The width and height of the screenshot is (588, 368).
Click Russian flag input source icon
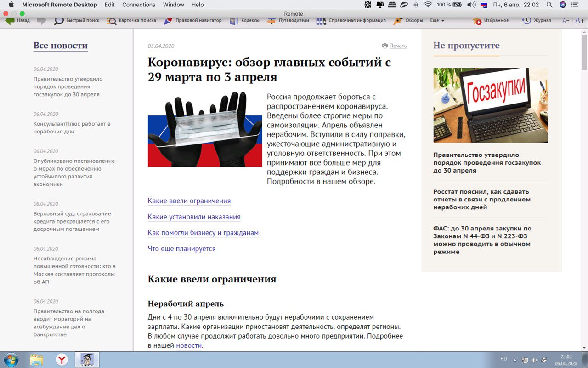pos(484,5)
